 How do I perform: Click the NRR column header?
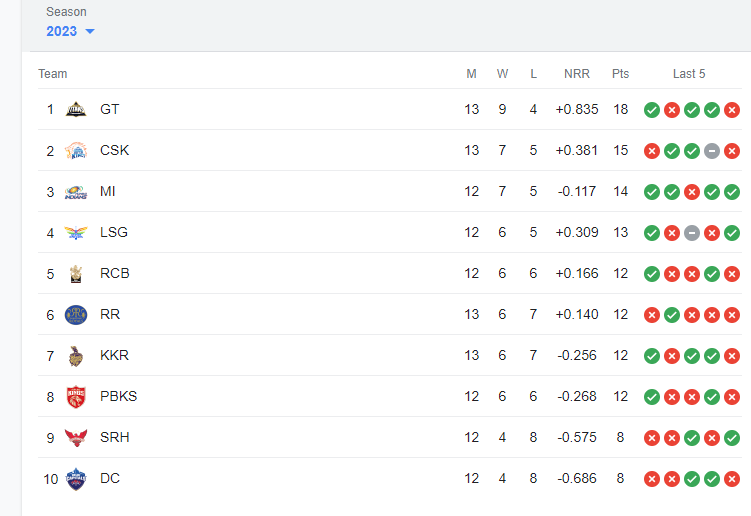pos(576,74)
